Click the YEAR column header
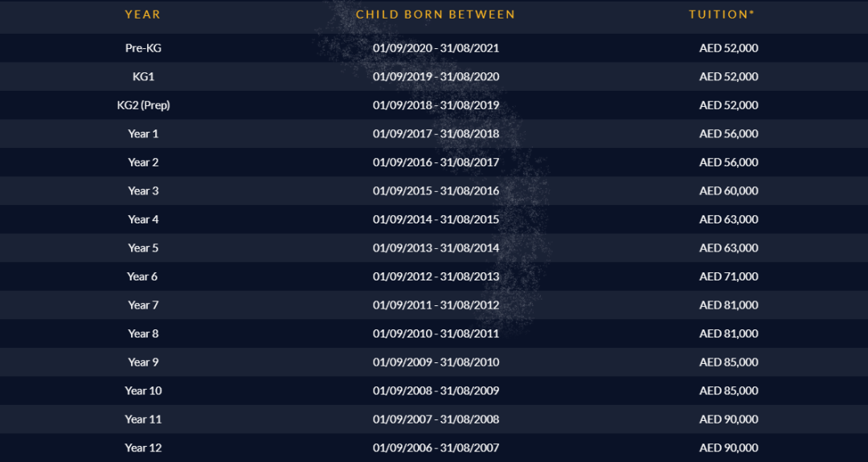868x462 pixels. point(143,15)
